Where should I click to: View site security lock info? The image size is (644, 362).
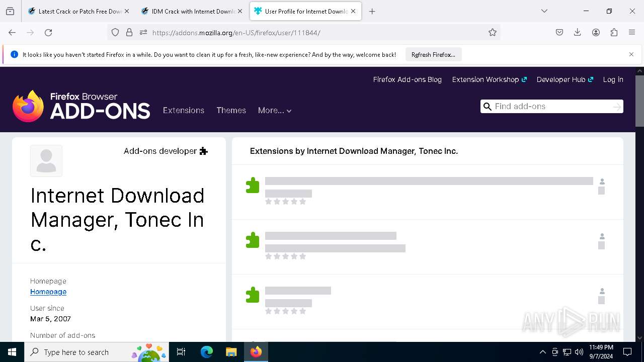click(129, 32)
